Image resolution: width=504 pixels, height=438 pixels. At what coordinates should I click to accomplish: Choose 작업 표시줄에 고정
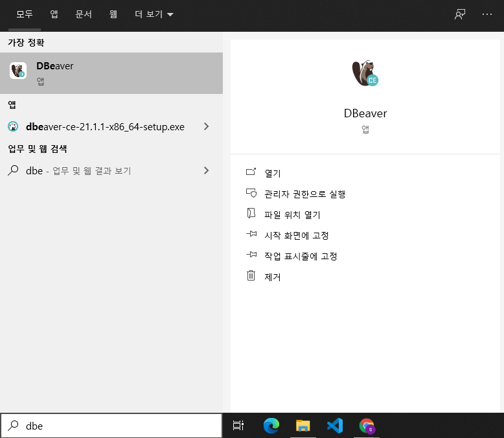pyautogui.click(x=301, y=256)
